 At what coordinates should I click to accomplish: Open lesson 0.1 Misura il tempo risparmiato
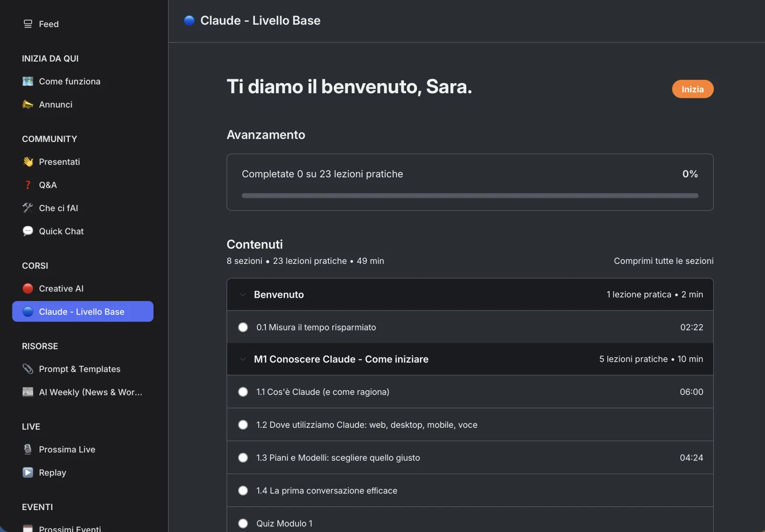click(x=470, y=327)
